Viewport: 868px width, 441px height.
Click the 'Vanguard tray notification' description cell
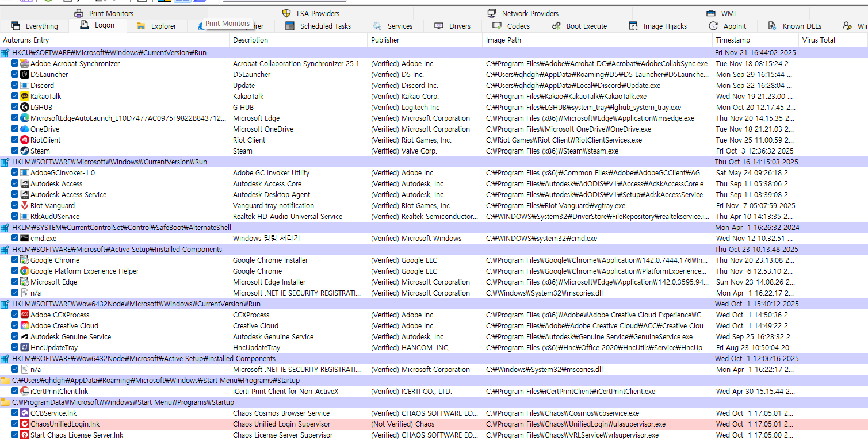click(x=273, y=205)
